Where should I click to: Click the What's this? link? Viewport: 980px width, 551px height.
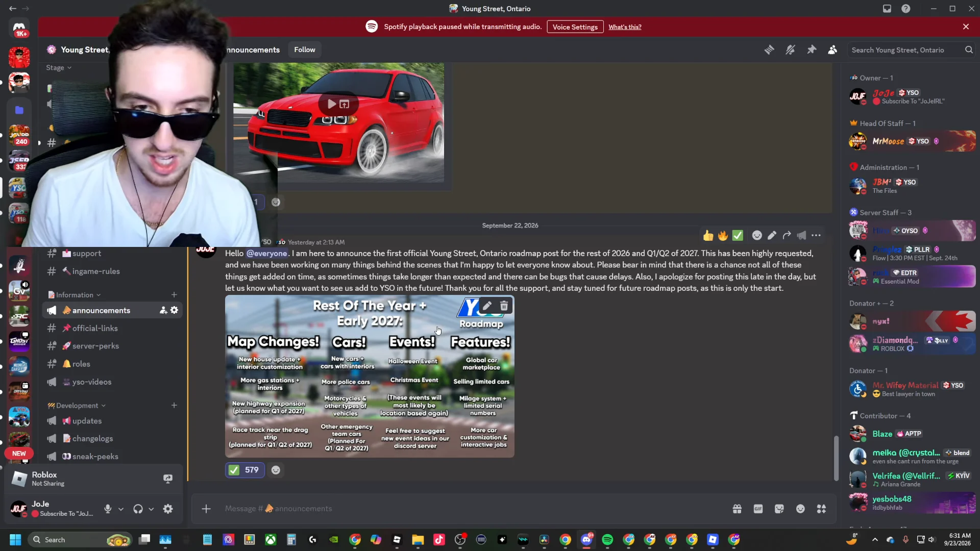coord(625,27)
